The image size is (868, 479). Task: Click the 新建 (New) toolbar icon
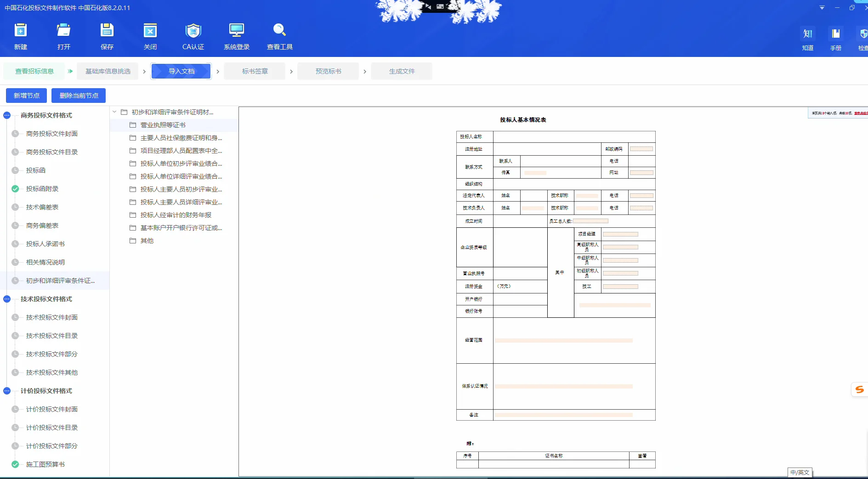(x=21, y=36)
